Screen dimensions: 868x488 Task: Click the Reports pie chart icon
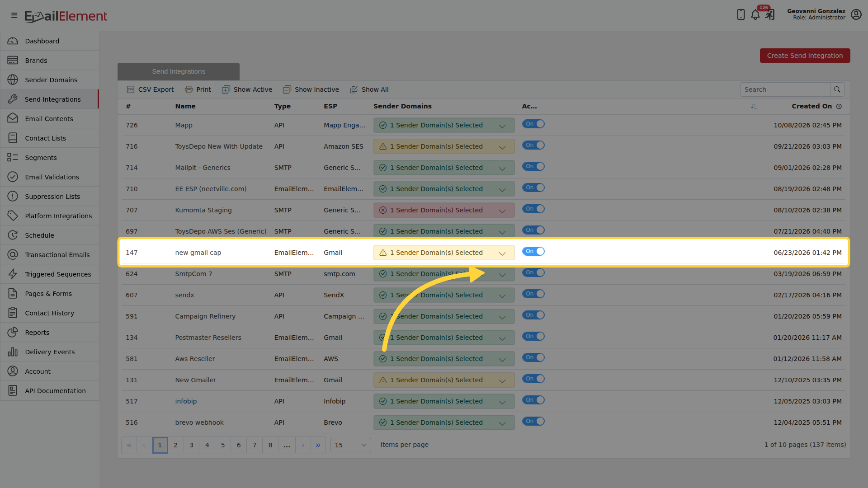coord(13,332)
